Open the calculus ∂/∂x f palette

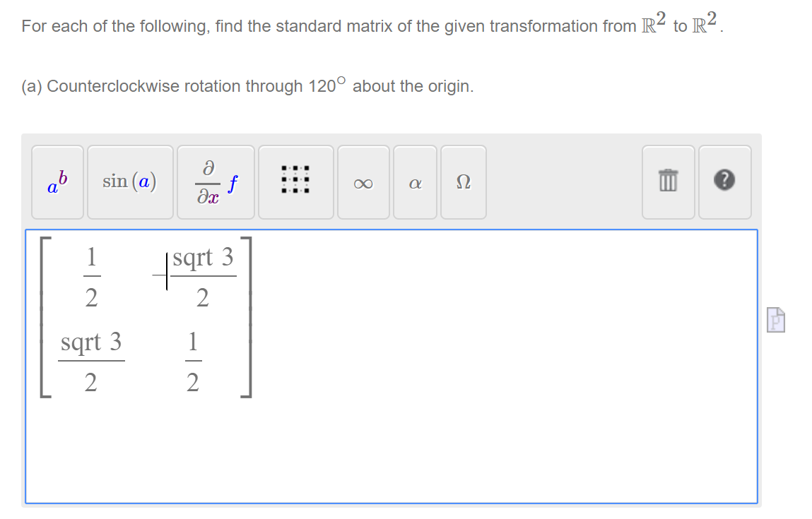click(215, 181)
